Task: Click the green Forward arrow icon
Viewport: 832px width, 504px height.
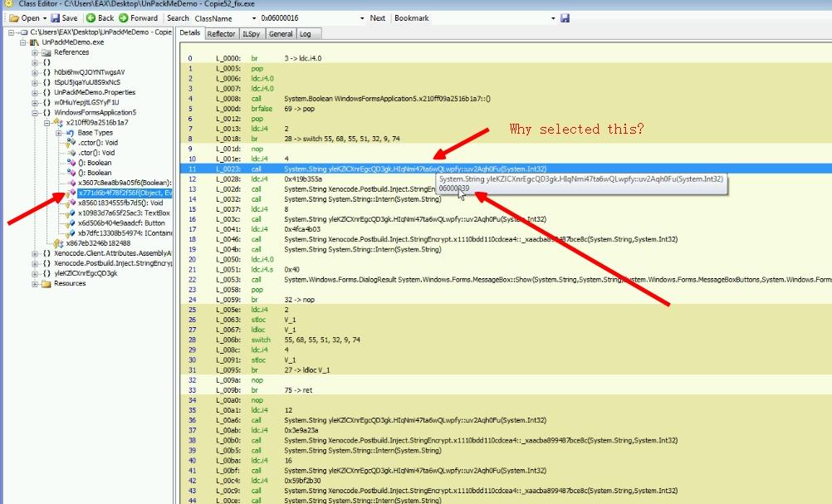Action: click(x=125, y=18)
